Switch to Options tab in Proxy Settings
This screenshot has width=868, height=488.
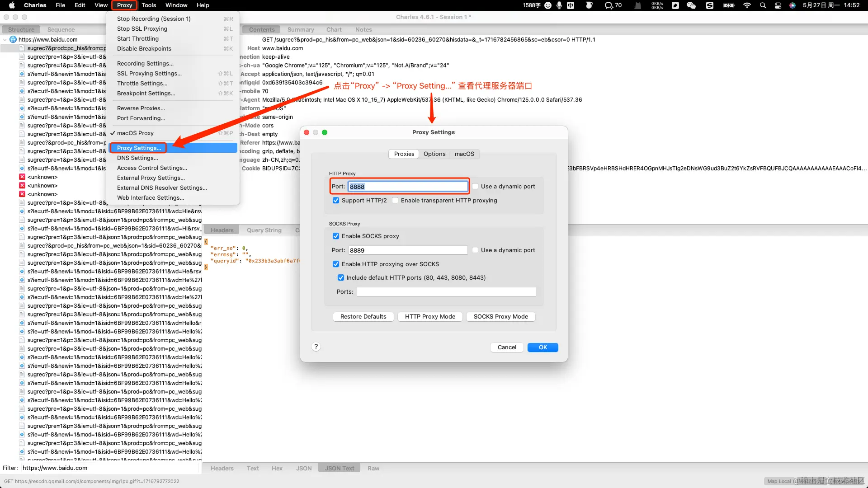(x=434, y=154)
